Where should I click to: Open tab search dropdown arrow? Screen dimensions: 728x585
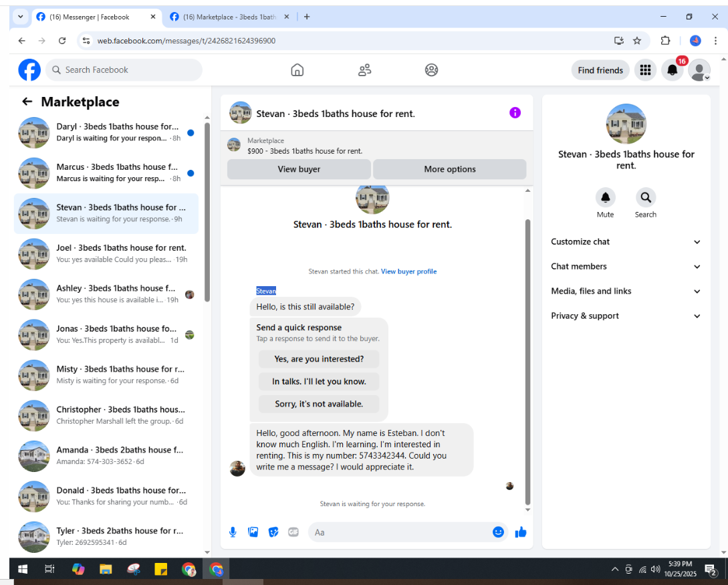coord(21,17)
